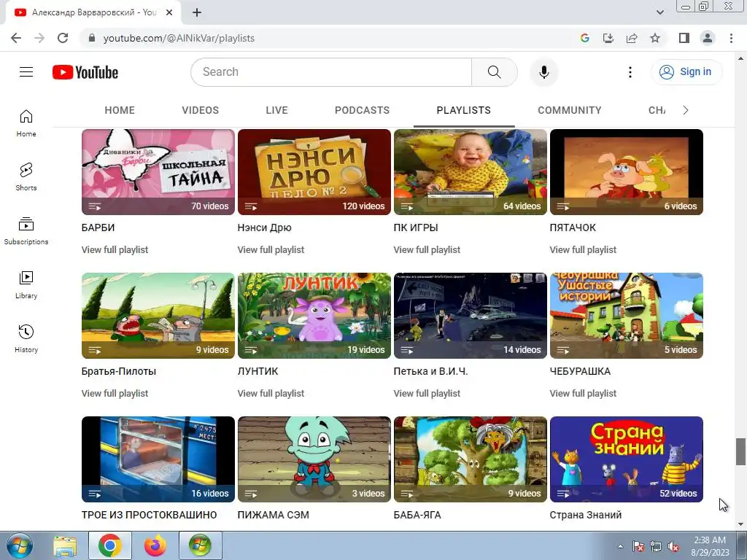Open the YouTube hamburger guide menu
747x560 pixels.
[x=26, y=72]
